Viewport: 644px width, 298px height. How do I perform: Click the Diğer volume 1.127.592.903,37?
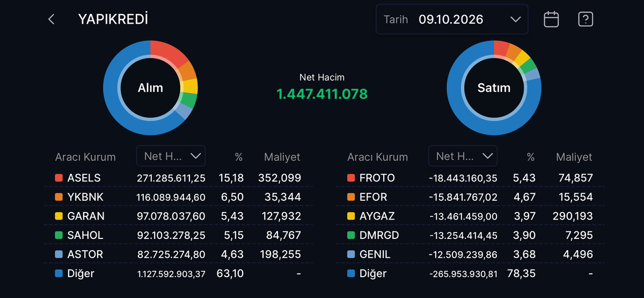click(x=171, y=274)
